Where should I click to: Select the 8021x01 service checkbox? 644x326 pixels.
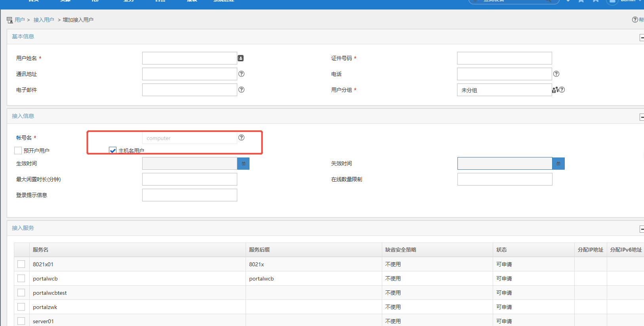tap(21, 264)
